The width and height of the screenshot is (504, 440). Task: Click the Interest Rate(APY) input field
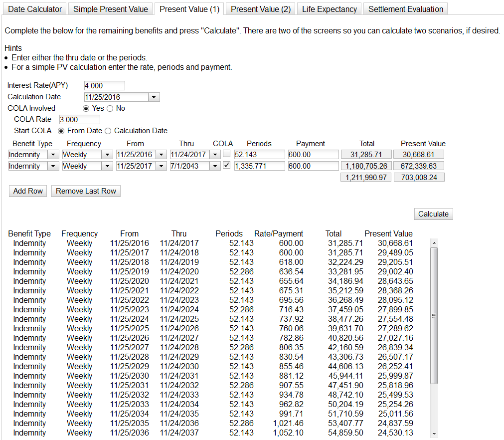(104, 86)
